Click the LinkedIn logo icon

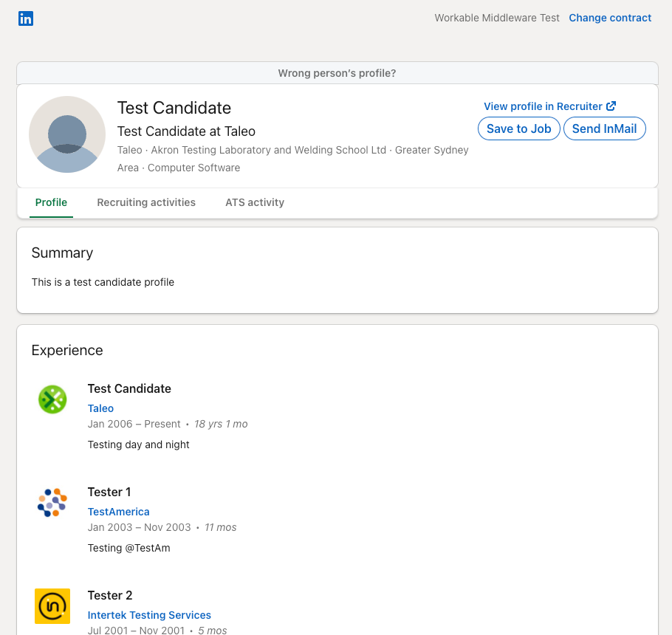(x=26, y=18)
